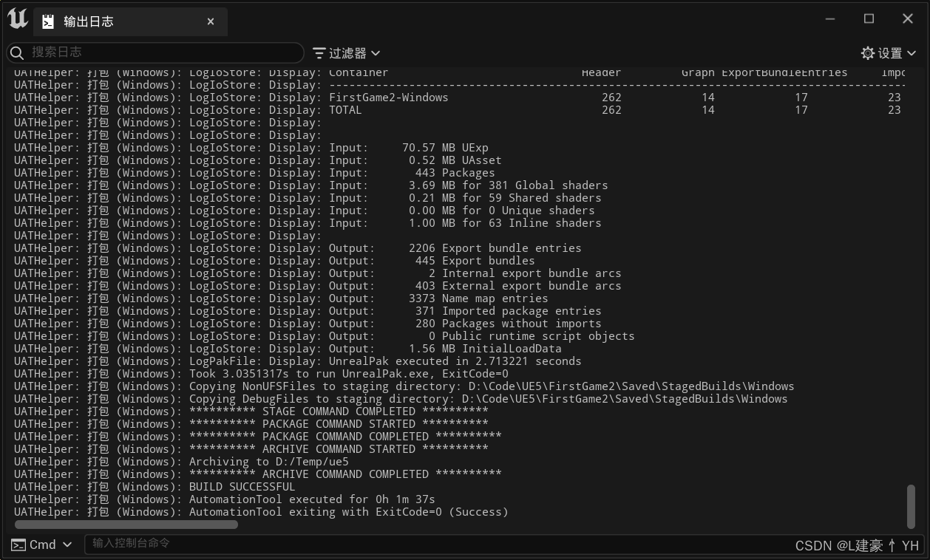Maximize the output log window
Viewport: 930px width, 560px height.
point(869,19)
